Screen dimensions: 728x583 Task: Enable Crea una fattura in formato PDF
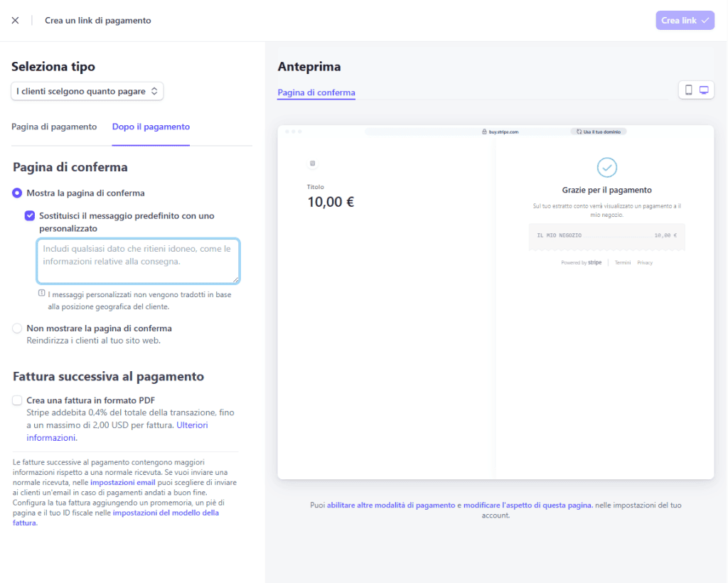(16, 400)
